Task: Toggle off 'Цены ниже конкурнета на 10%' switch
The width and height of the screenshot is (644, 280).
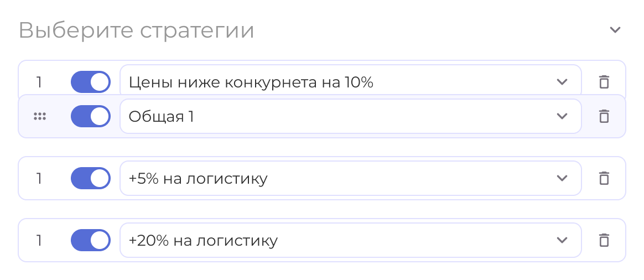Action: (91, 82)
